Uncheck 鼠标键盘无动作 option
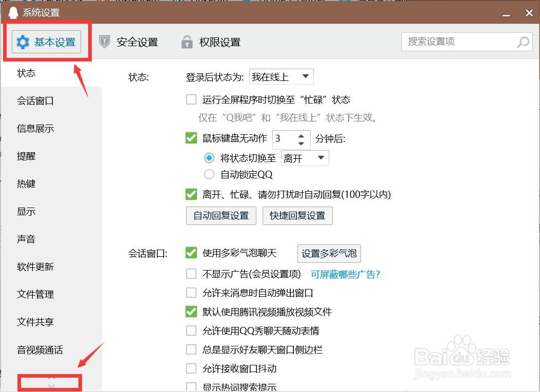The image size is (540, 392). 191,138
